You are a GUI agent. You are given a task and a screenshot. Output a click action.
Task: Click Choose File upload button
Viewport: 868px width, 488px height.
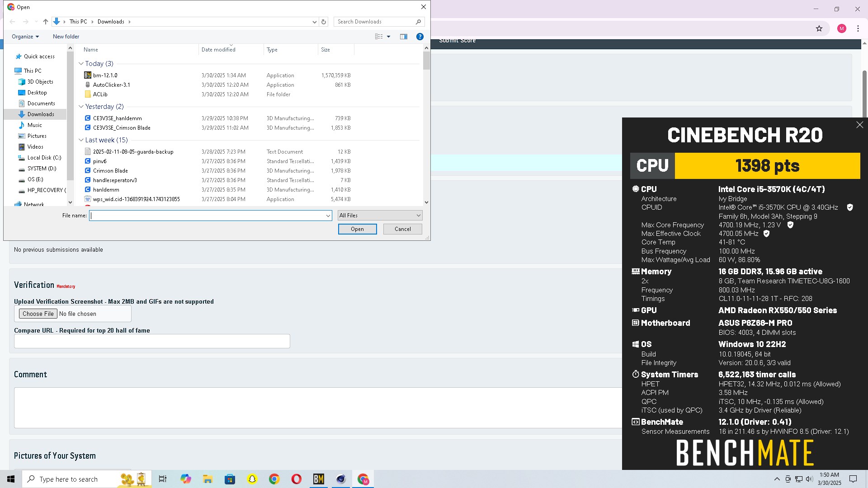pos(38,314)
